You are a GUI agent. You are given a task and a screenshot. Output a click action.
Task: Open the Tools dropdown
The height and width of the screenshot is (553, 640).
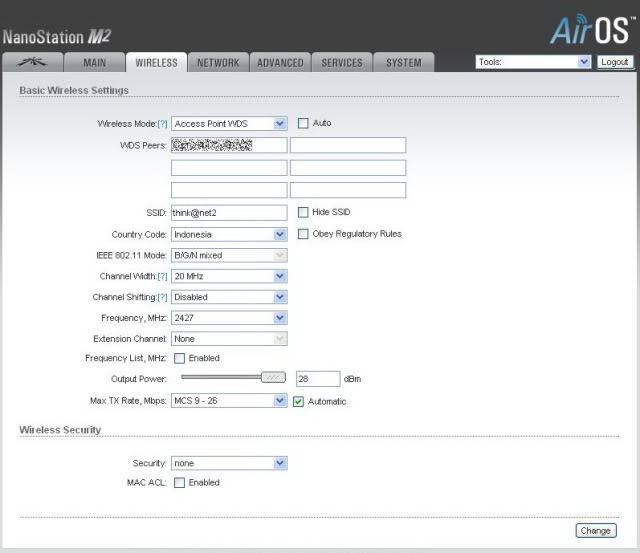[x=533, y=62]
